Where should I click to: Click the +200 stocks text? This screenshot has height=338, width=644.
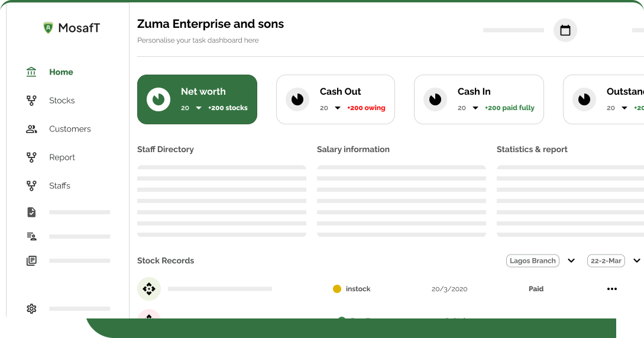point(228,108)
